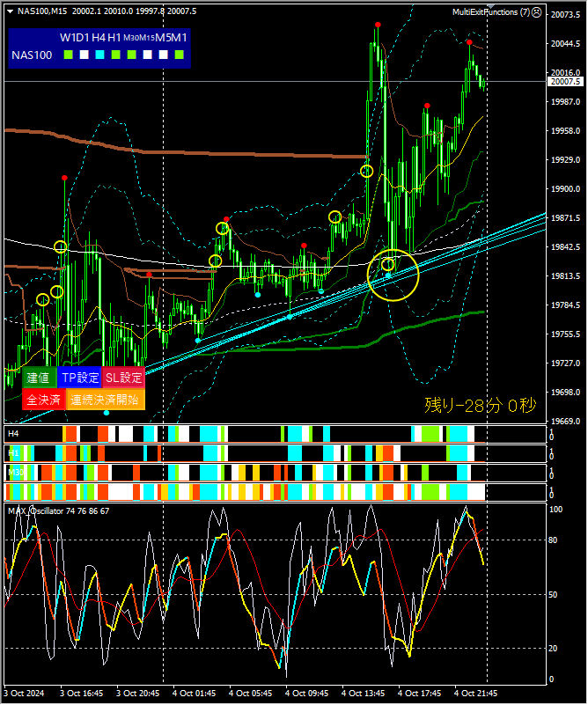Click the H4 cyan status square

[x=99, y=55]
